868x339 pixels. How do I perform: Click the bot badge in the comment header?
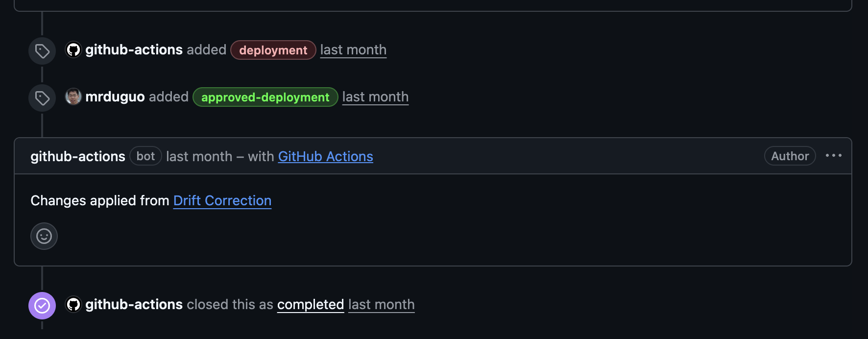tap(145, 156)
